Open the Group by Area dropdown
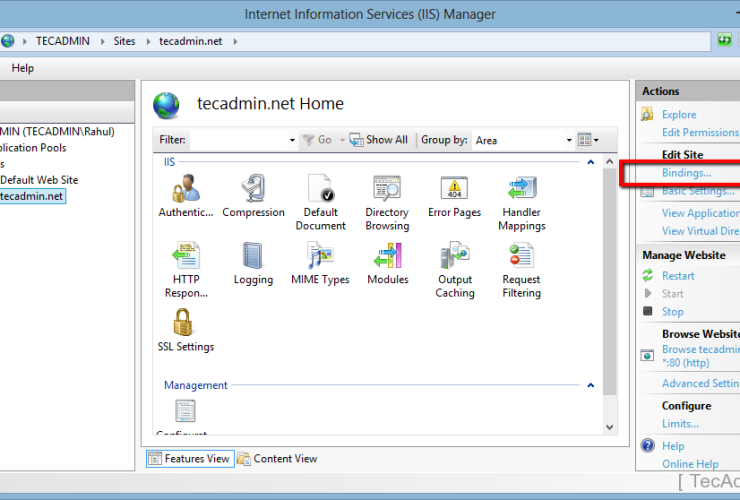740x500 pixels. pyautogui.click(x=569, y=141)
